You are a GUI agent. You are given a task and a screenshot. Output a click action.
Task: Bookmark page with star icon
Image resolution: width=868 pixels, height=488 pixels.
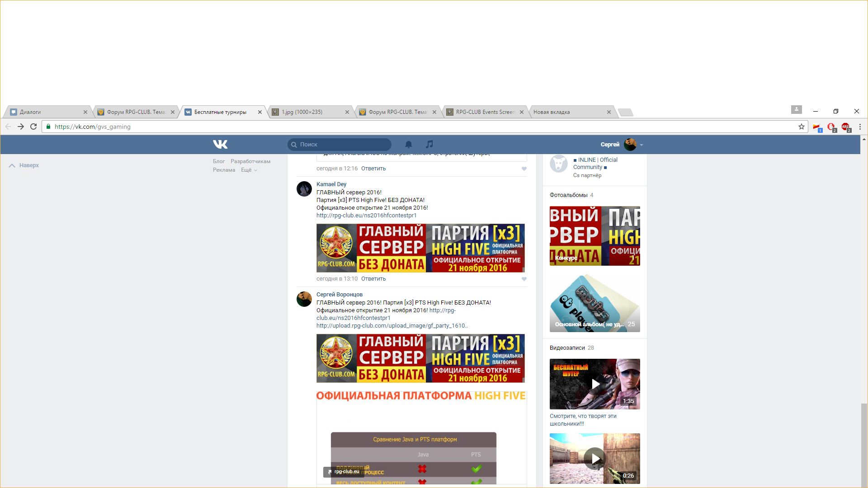click(802, 127)
